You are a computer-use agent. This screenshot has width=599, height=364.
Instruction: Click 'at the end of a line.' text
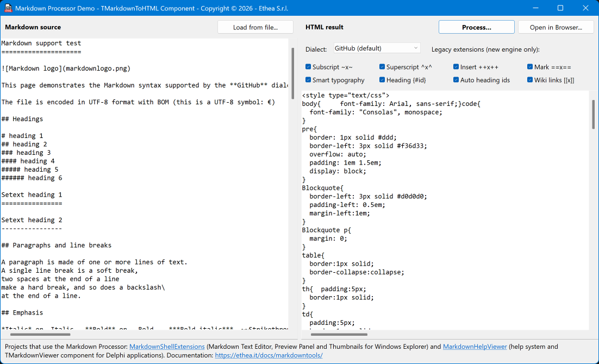(41, 296)
